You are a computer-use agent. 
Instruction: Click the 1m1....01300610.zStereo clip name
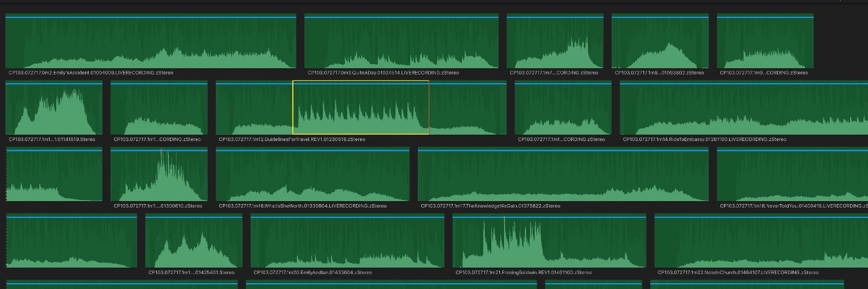click(158, 206)
